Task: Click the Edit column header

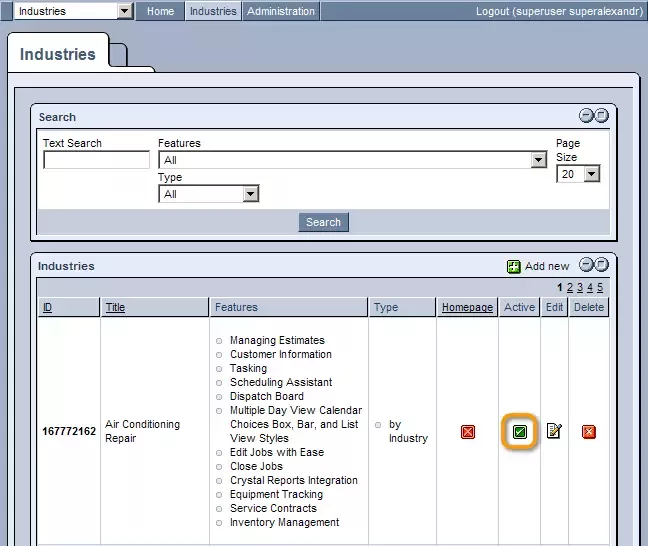Action: pos(554,307)
